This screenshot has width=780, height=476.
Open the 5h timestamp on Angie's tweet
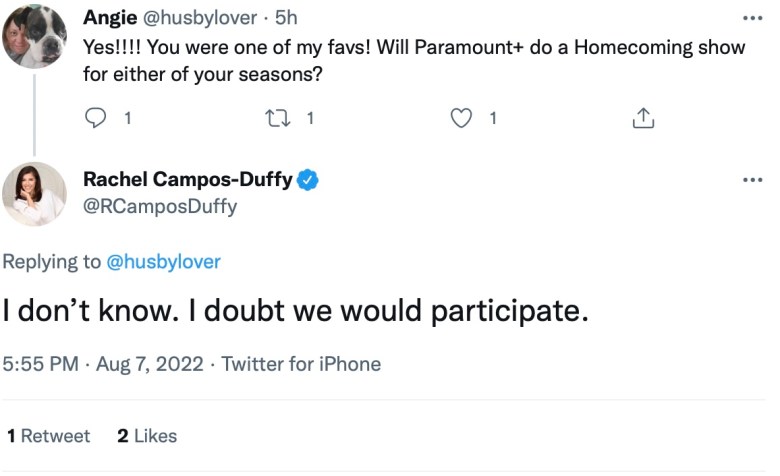287,18
